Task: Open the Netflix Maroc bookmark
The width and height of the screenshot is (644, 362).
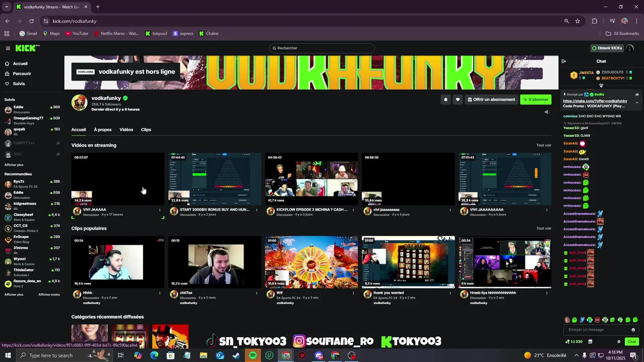Action: pos(116,34)
